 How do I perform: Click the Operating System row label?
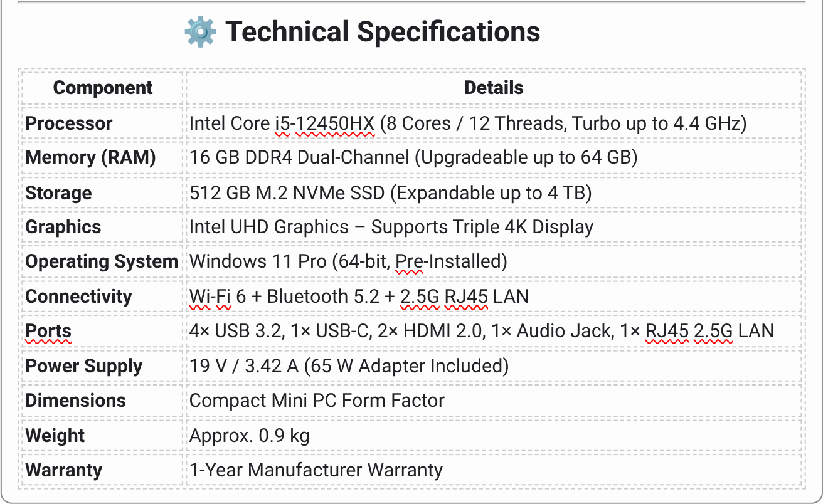pos(102,261)
